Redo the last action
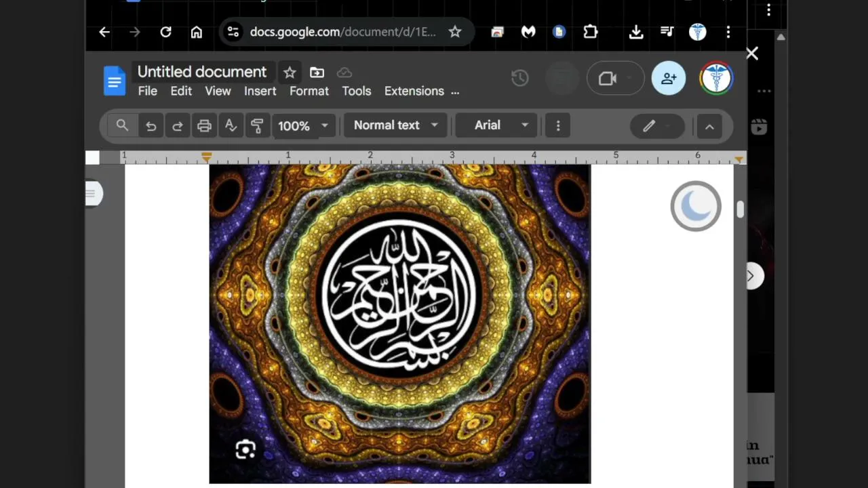This screenshot has width=868, height=488. click(x=177, y=126)
